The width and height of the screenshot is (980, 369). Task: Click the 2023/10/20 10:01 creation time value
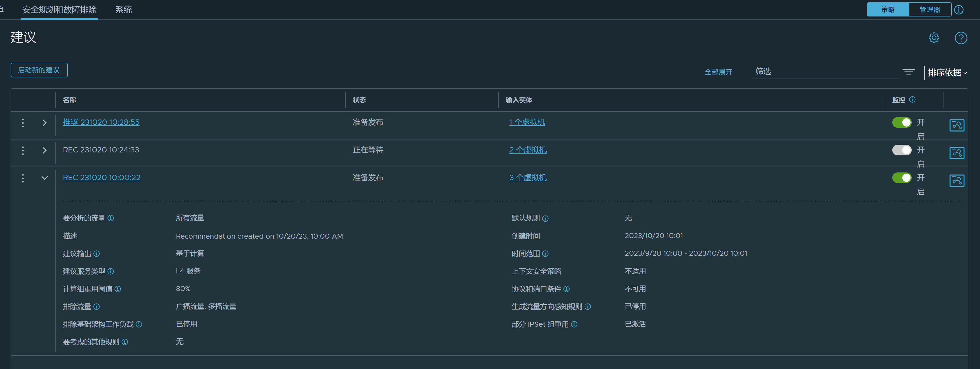(x=654, y=235)
